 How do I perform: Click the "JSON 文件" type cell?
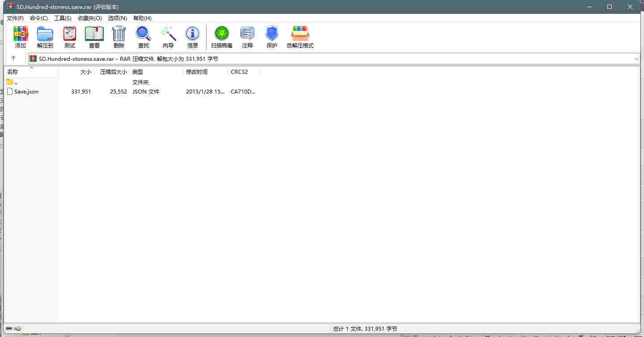(x=146, y=91)
